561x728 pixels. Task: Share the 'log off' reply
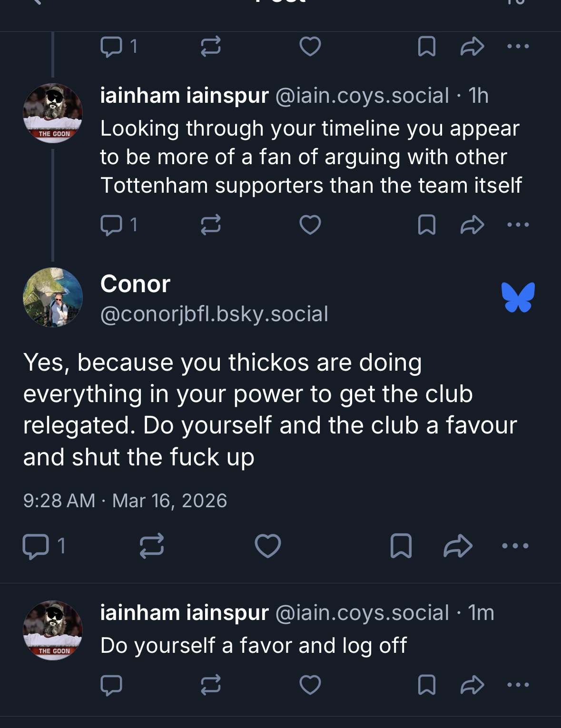[472, 685]
